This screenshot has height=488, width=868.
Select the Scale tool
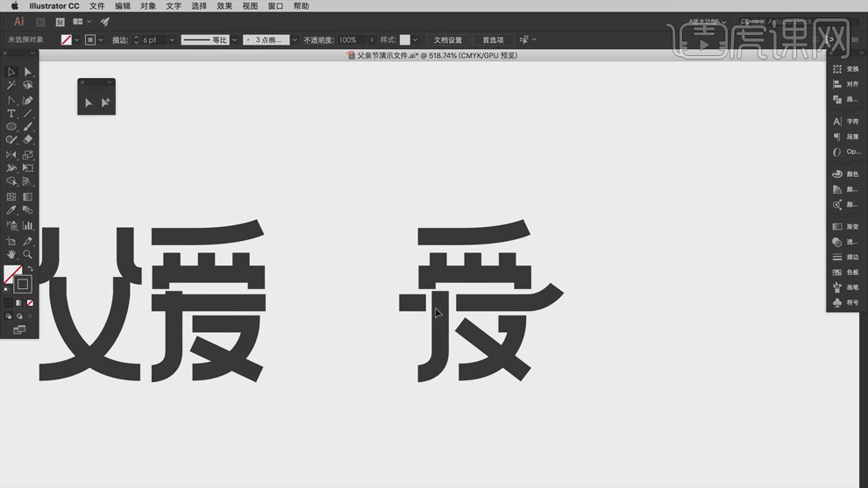(28, 155)
